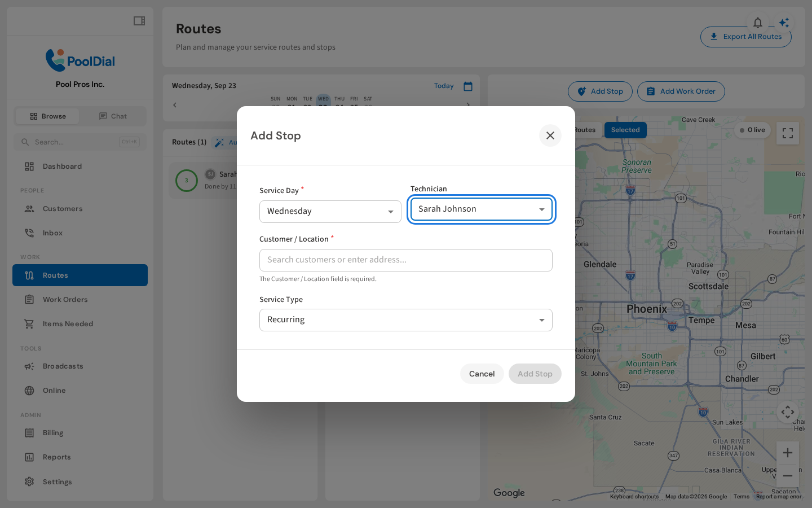Toggle map fullscreen view
The image size is (812, 508).
(x=788, y=134)
